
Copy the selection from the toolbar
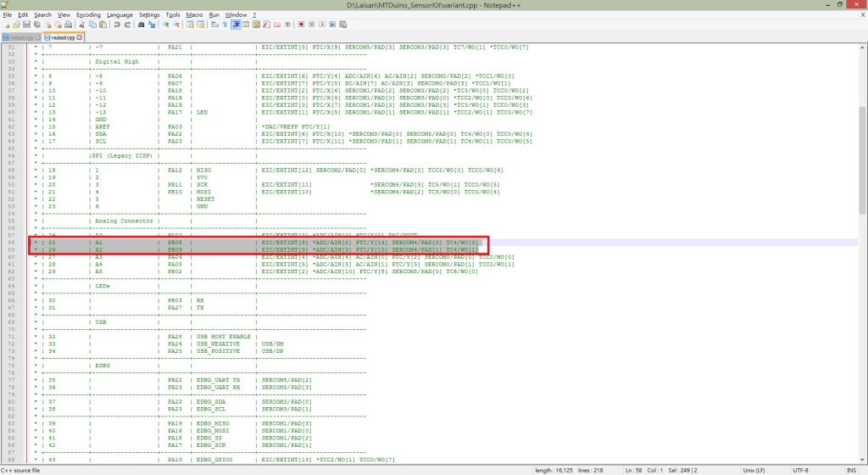click(x=92, y=25)
